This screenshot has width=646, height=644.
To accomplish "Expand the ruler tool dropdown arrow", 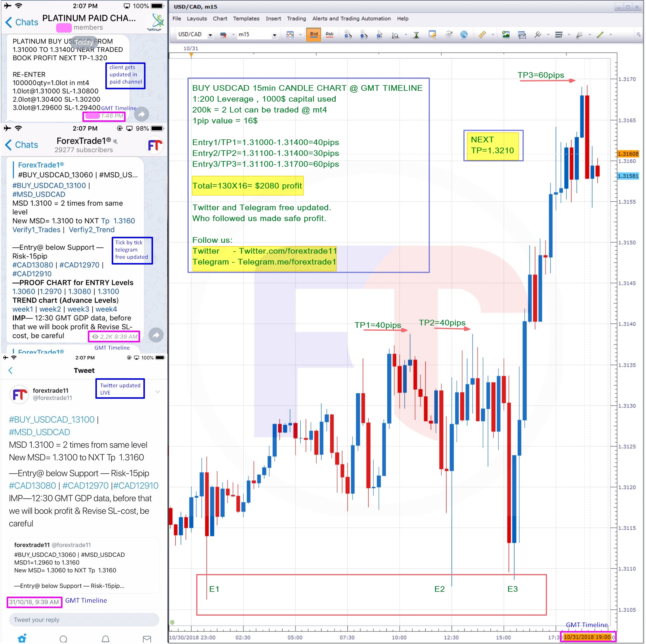I will (493, 35).
